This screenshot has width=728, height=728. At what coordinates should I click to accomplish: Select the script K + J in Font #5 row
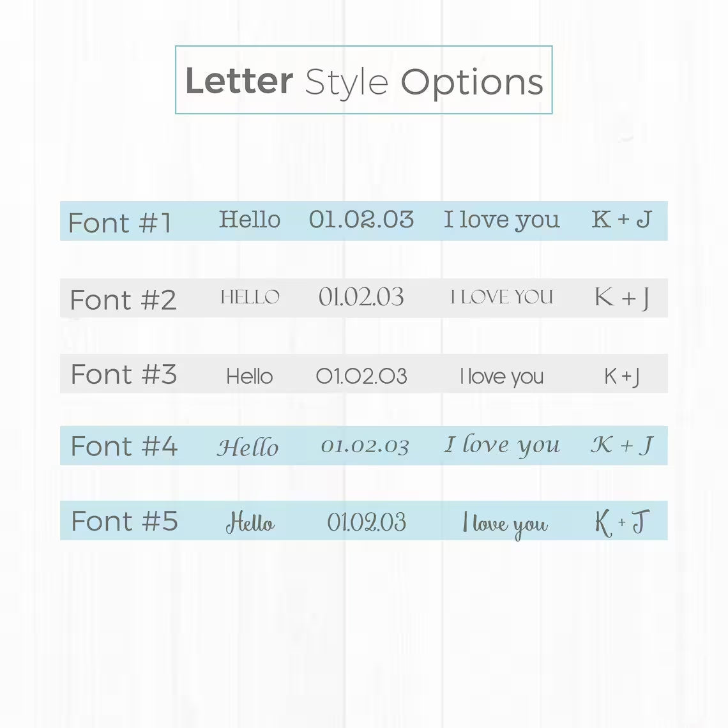tap(621, 522)
